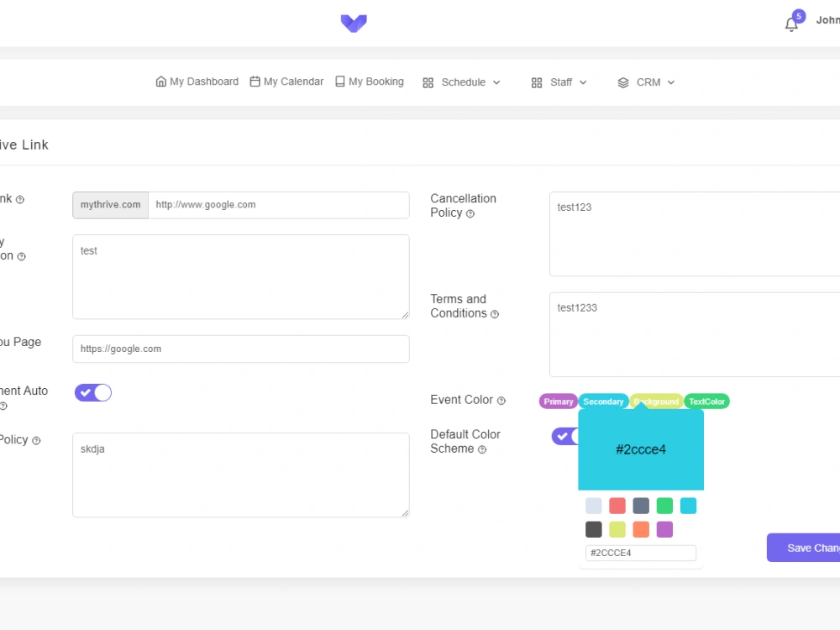Image resolution: width=840 pixels, height=630 pixels.
Task: Click the Schedule grid icon
Action: (428, 82)
